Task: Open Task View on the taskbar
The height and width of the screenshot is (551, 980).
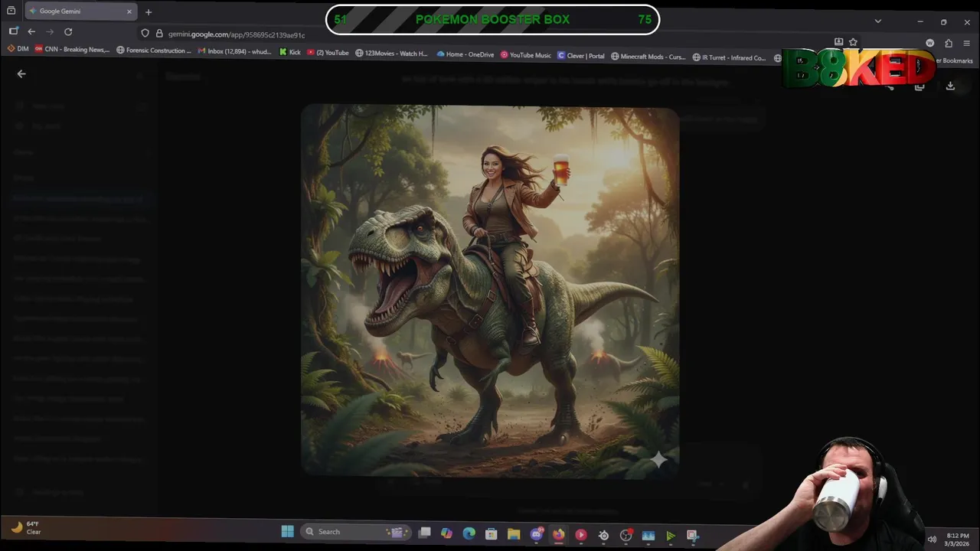Action: (425, 533)
